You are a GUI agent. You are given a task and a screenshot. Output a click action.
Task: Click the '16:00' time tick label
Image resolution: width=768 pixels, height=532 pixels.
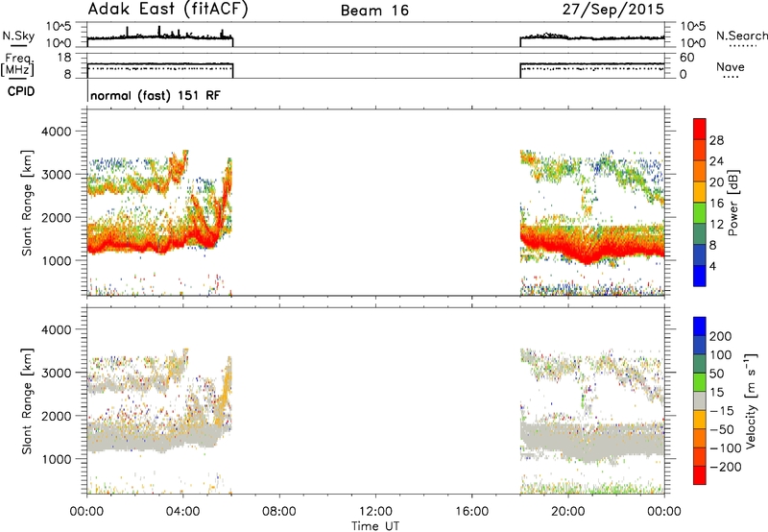tap(471, 512)
